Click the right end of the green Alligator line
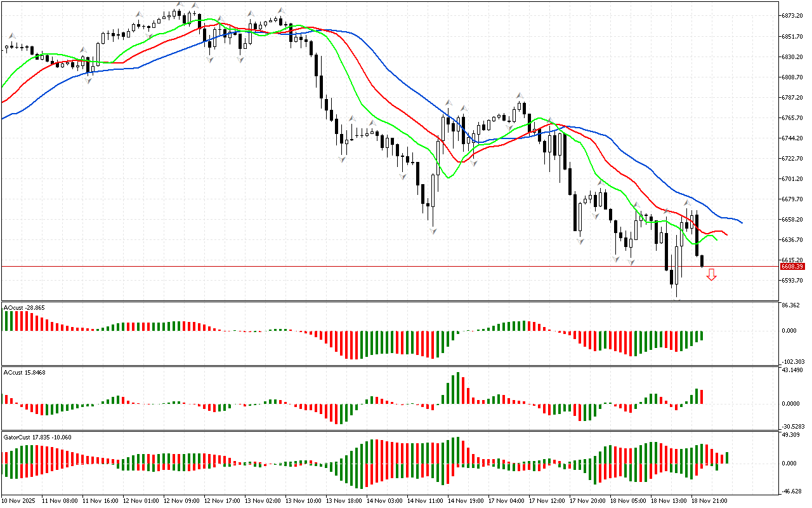Screen dimensions: 812x508 pyautogui.click(x=716, y=240)
